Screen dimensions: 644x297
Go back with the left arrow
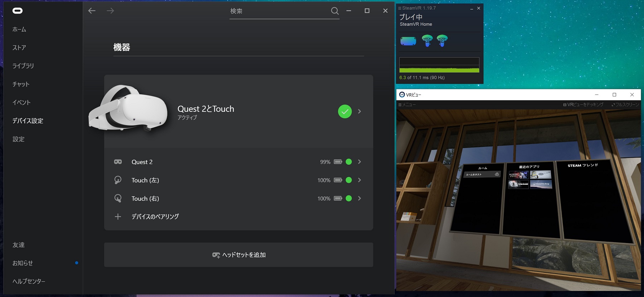pos(92,11)
